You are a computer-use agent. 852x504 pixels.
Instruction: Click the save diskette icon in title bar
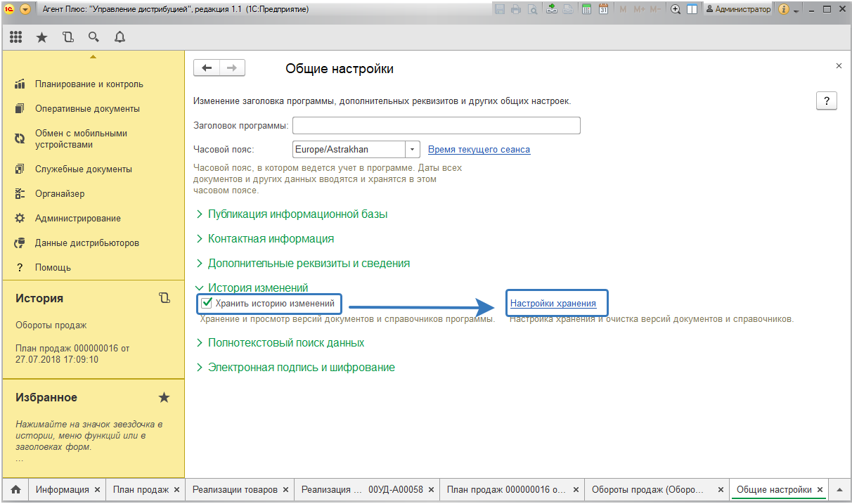(500, 9)
